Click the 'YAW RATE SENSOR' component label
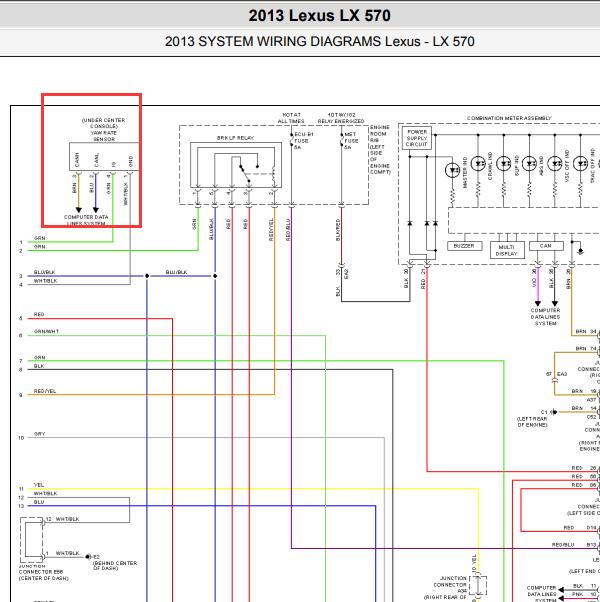600x602 pixels. click(x=104, y=136)
